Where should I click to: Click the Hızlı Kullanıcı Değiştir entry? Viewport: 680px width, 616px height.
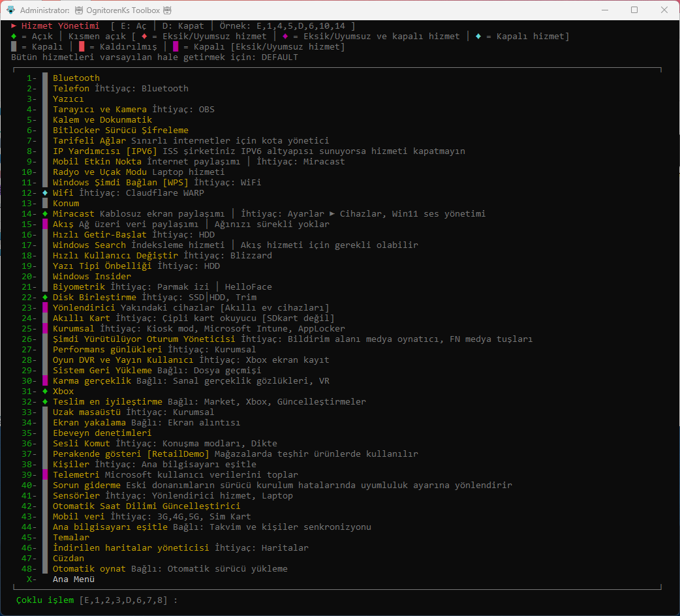(x=116, y=255)
